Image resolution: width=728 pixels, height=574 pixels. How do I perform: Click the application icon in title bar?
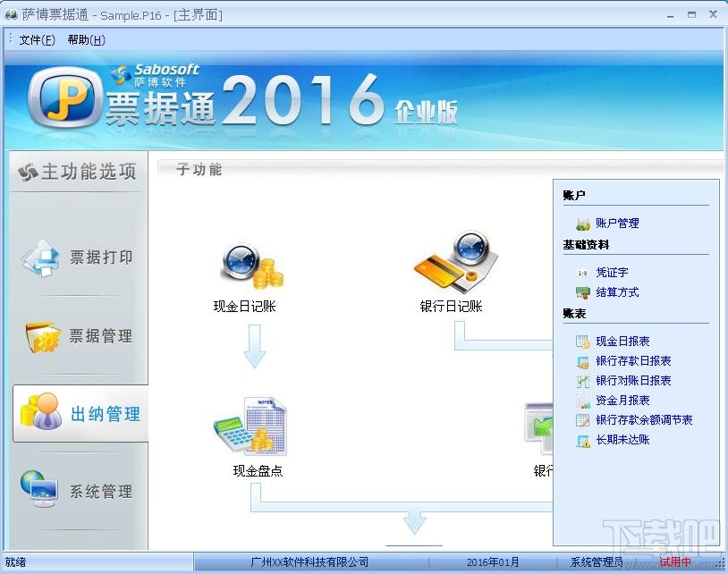pos(11,14)
